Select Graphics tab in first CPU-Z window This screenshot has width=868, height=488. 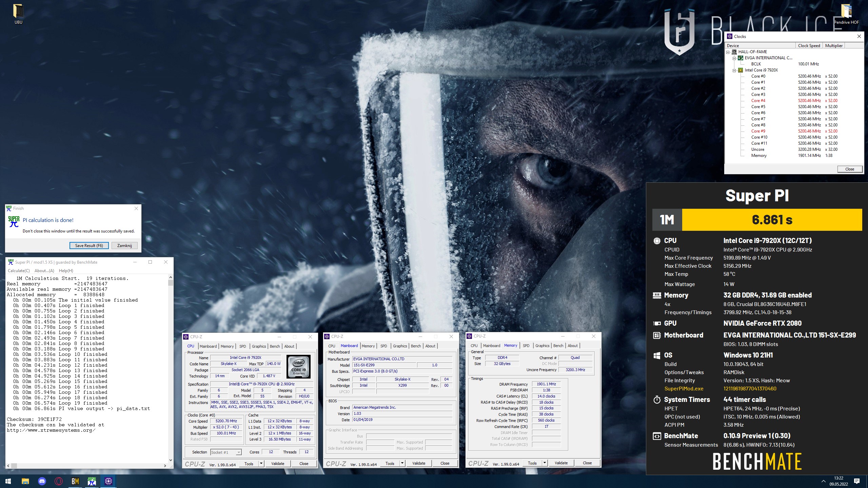point(259,346)
